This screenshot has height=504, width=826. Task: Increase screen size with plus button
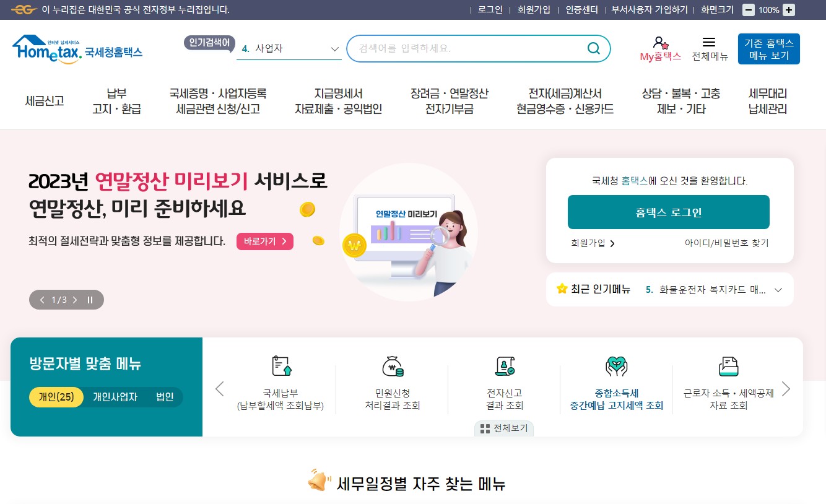[788, 10]
